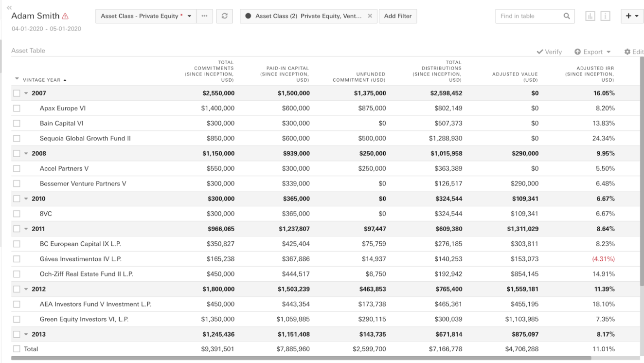Click the refresh icon button
The width and height of the screenshot is (644, 363).
tap(224, 16)
